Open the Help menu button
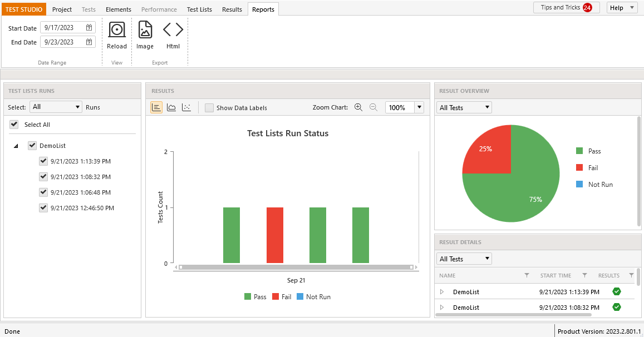 pyautogui.click(x=622, y=7)
